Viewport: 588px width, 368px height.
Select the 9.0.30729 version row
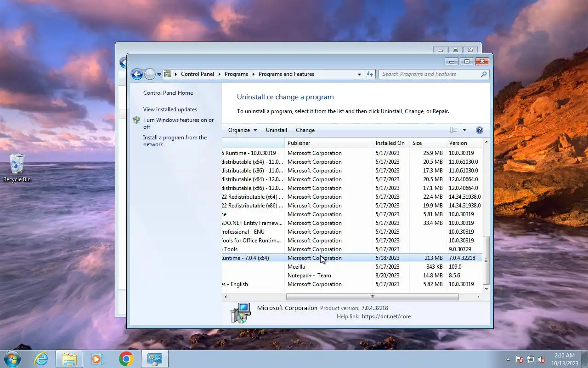pos(352,249)
